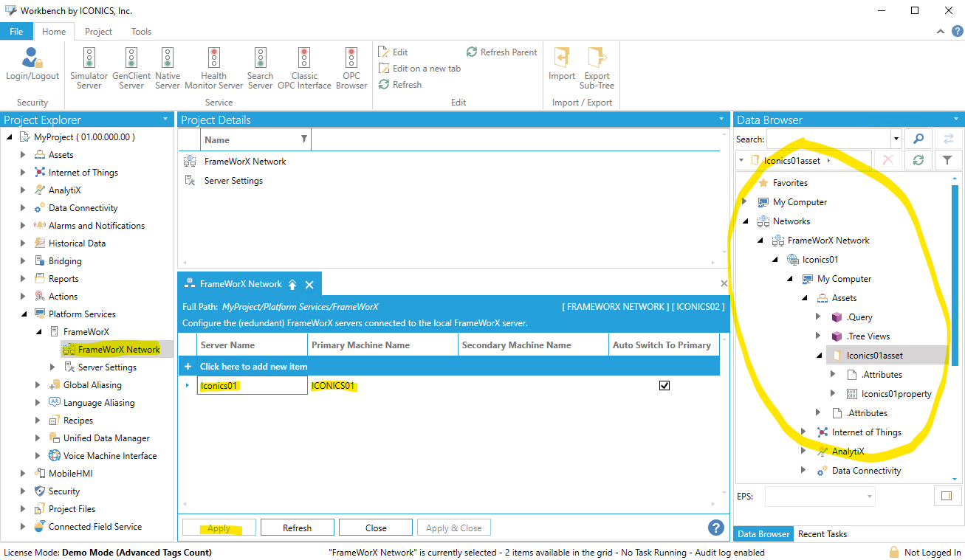
Task: Click the Edit ribbon command
Action: click(x=393, y=52)
